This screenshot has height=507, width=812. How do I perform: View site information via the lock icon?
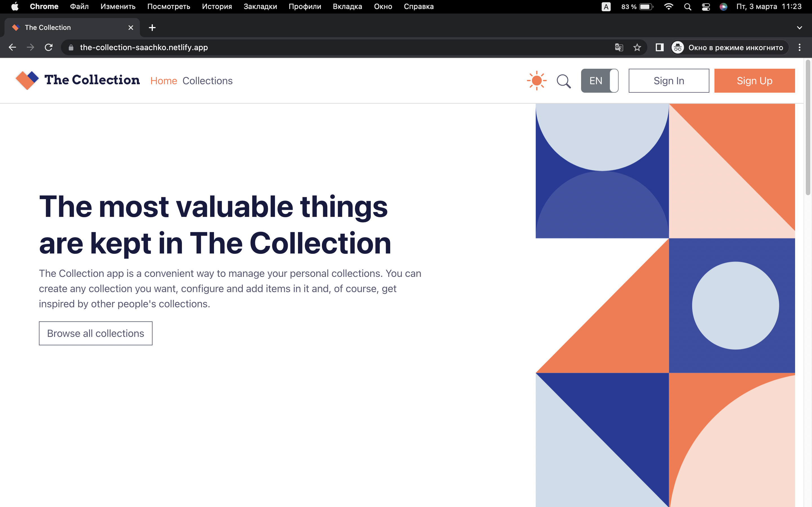(x=71, y=47)
